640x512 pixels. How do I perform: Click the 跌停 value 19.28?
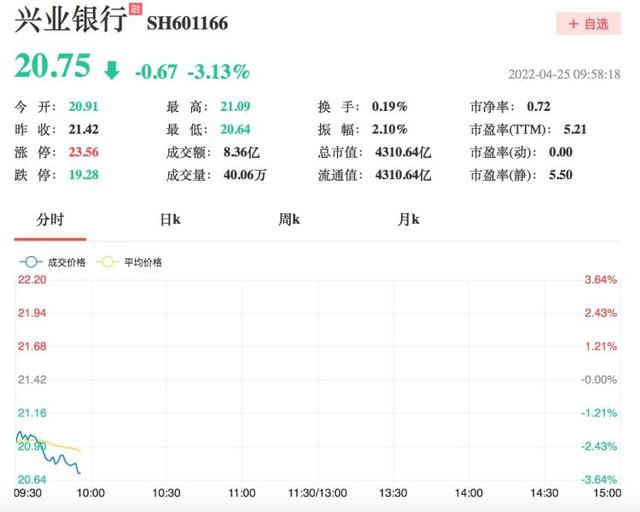click(84, 175)
